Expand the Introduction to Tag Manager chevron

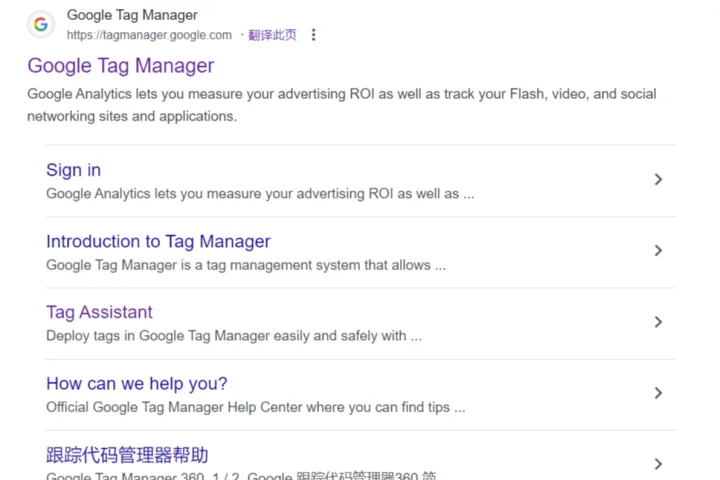click(658, 250)
